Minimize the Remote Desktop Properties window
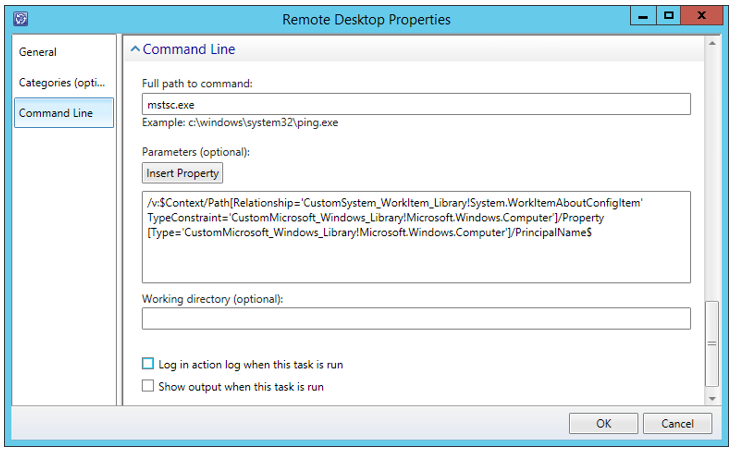Image resolution: width=734 pixels, height=452 pixels. click(645, 17)
